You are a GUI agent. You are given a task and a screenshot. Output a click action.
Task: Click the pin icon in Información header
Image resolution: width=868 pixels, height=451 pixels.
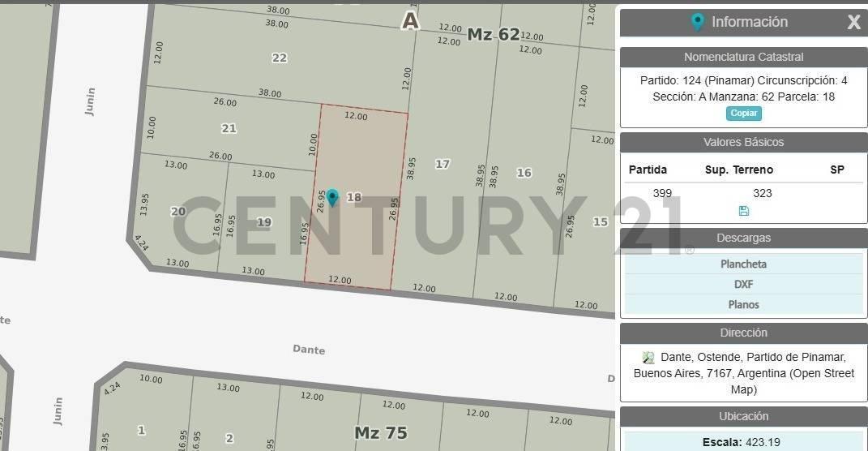click(x=698, y=22)
